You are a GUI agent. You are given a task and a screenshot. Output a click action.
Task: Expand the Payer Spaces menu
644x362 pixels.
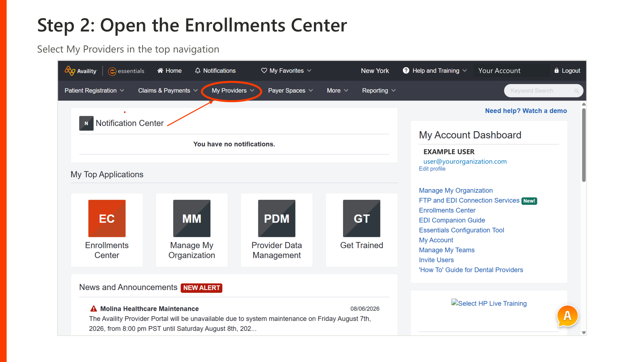point(291,90)
